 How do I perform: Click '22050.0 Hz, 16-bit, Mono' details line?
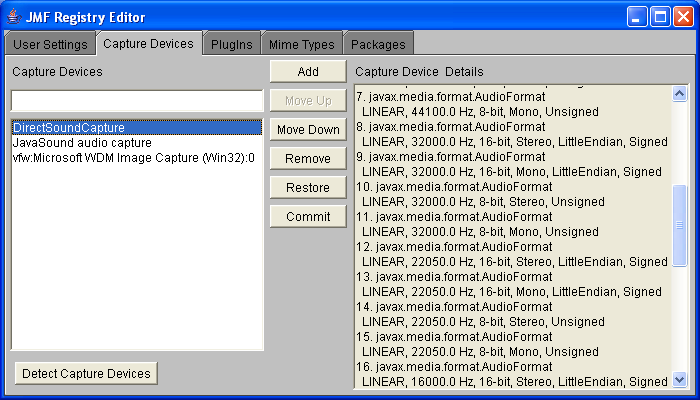[x=512, y=292]
